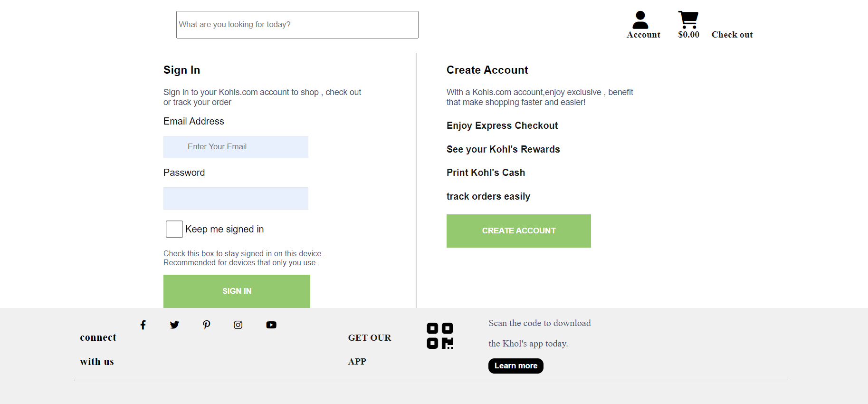Click the CREATE ACCOUNT button
This screenshot has width=868, height=404.
(518, 231)
